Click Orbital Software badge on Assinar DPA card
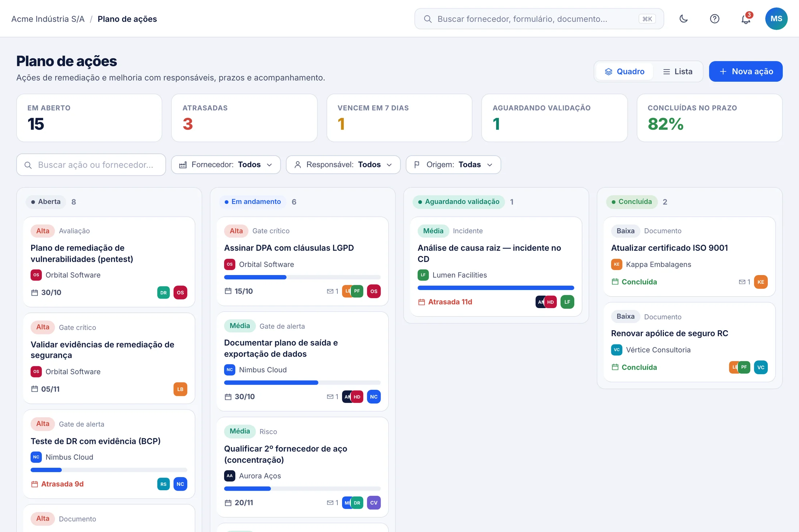Screen dimensions: 799x532 [x=230, y=264]
